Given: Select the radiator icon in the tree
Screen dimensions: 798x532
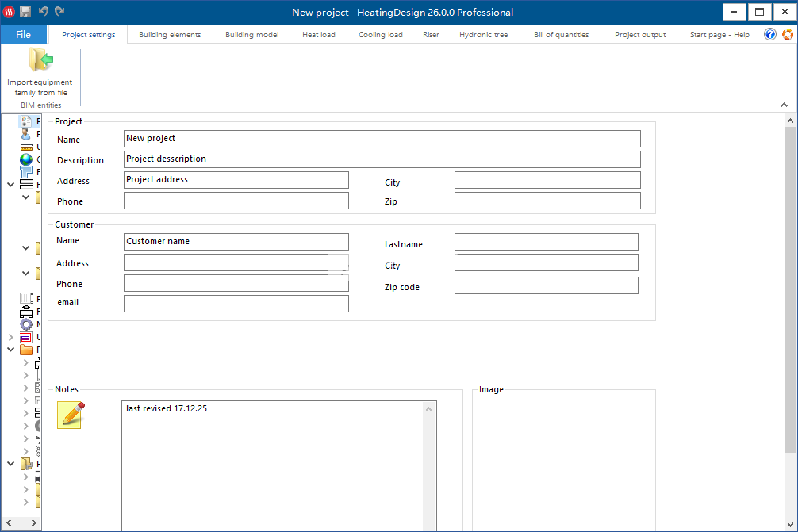Looking at the screenshot, I should coord(26,299).
